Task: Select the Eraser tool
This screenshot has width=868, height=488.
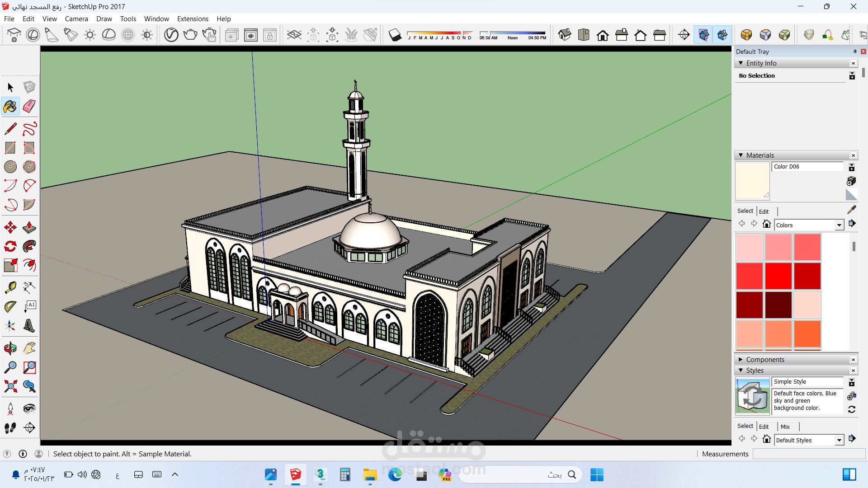Action: tap(29, 106)
